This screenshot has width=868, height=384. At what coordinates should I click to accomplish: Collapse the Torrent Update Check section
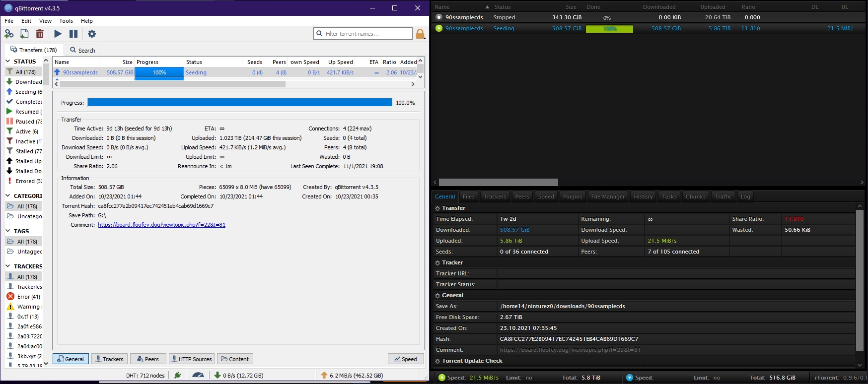pyautogui.click(x=437, y=361)
